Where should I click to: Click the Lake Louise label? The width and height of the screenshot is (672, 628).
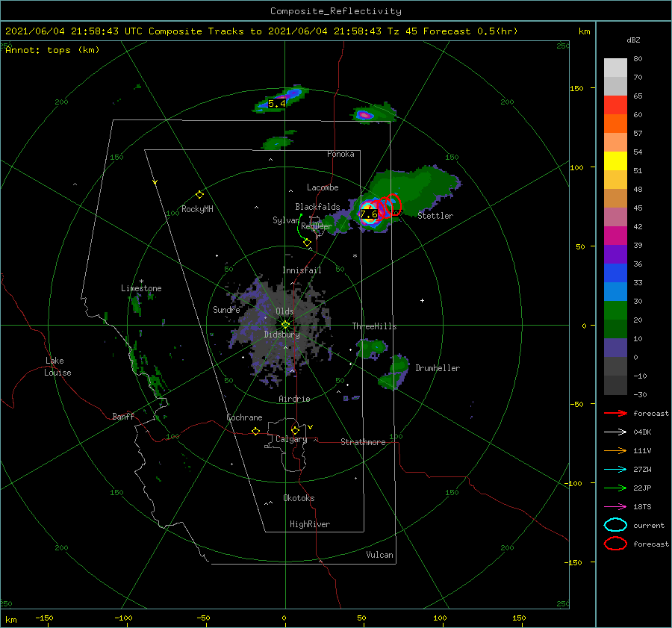(x=57, y=367)
